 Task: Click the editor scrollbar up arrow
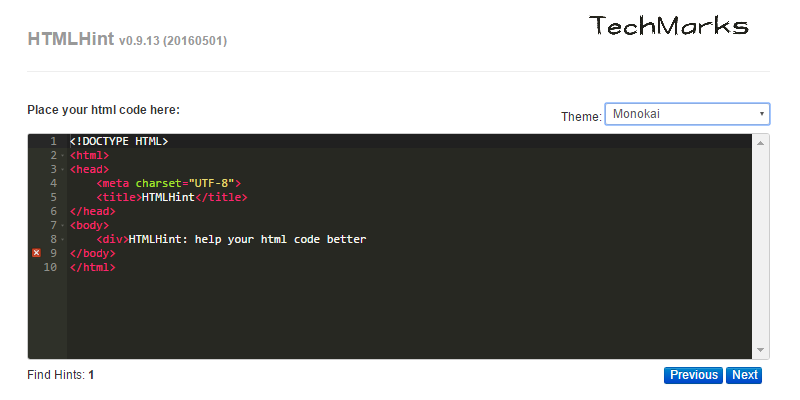click(x=760, y=143)
